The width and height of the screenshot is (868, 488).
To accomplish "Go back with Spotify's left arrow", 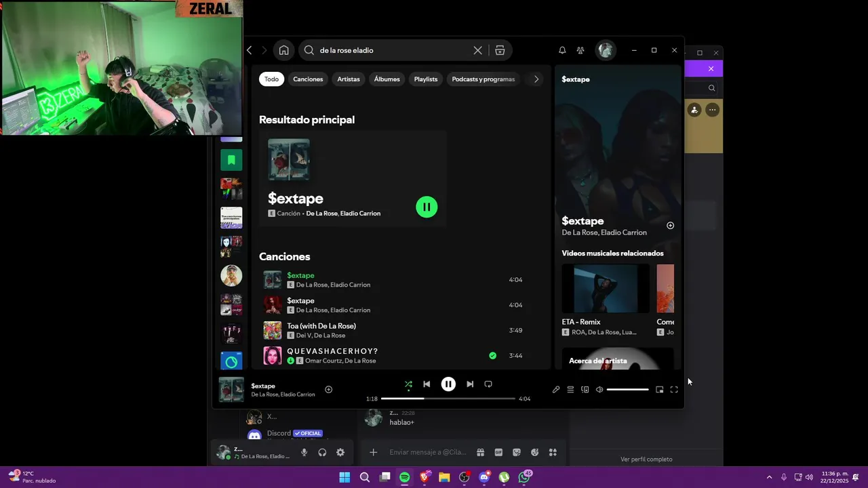I will [x=250, y=50].
